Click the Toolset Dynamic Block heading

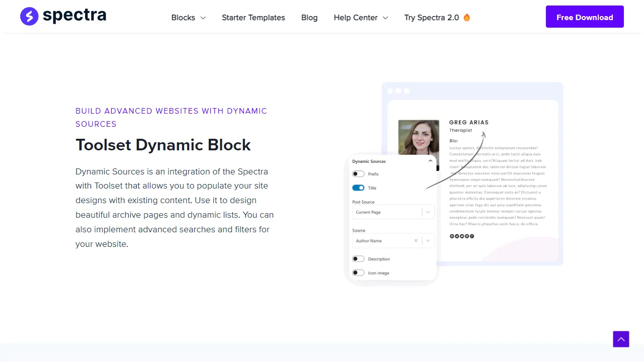(163, 145)
